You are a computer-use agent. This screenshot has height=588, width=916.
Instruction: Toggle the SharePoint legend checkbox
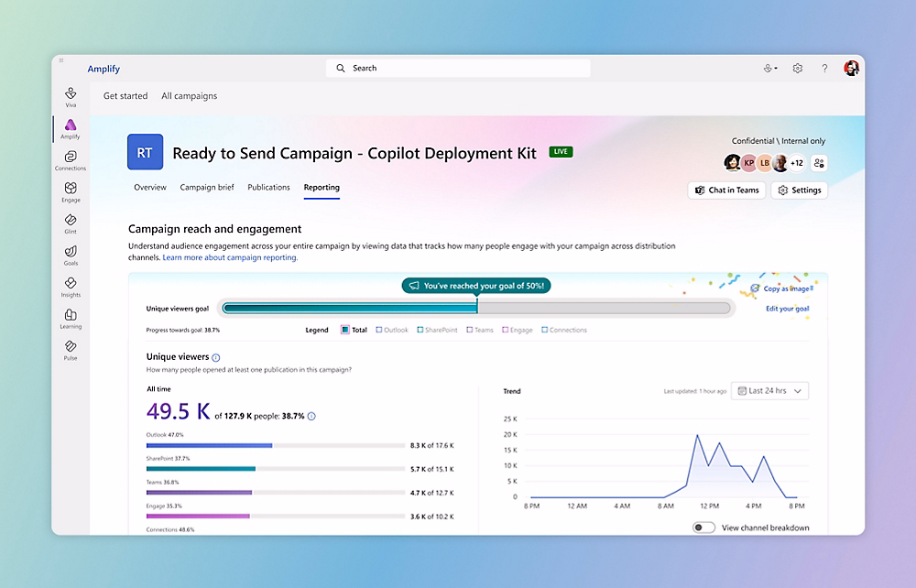[x=420, y=330]
